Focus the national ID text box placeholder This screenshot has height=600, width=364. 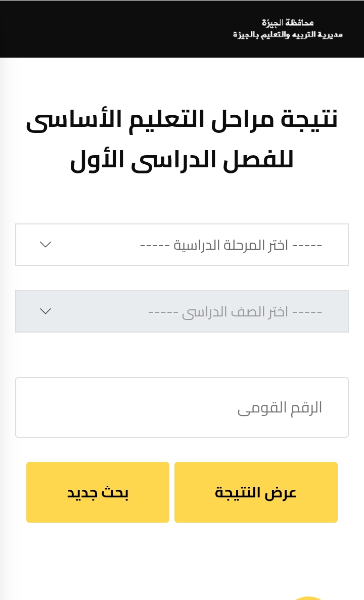tap(280, 408)
